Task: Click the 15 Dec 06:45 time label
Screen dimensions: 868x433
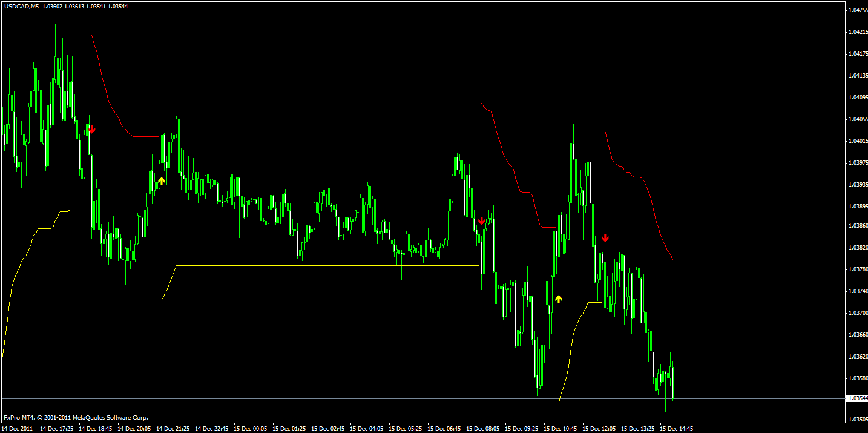Action: coord(444,428)
